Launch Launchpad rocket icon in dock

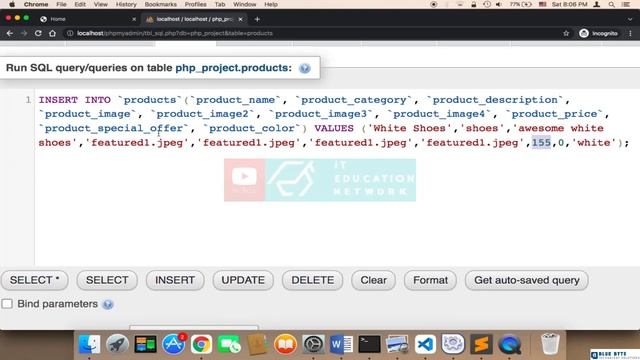117,344
